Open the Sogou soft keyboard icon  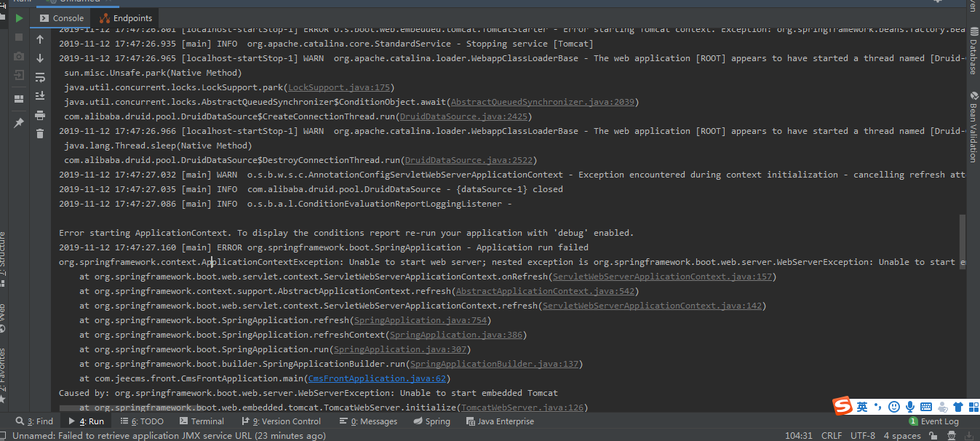pyautogui.click(x=925, y=406)
